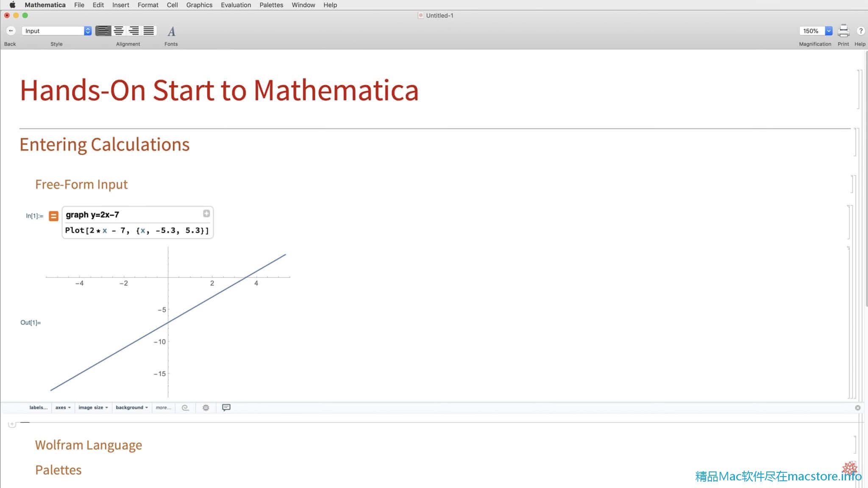Click the Untitled-1 window title document icon

pyautogui.click(x=421, y=15)
